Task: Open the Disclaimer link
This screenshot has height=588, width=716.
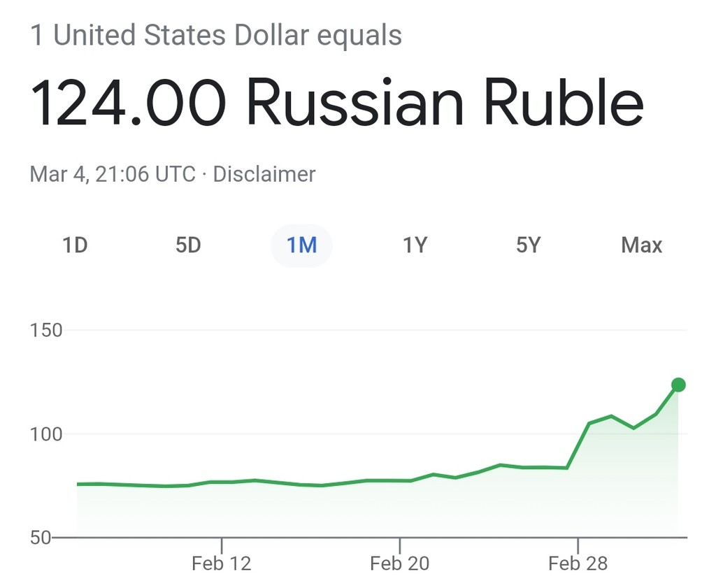Action: tap(264, 174)
